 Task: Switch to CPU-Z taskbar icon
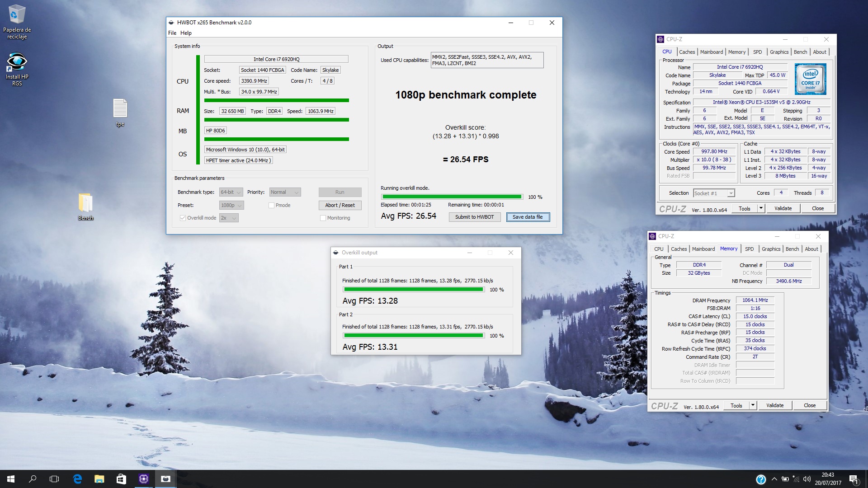(x=143, y=479)
